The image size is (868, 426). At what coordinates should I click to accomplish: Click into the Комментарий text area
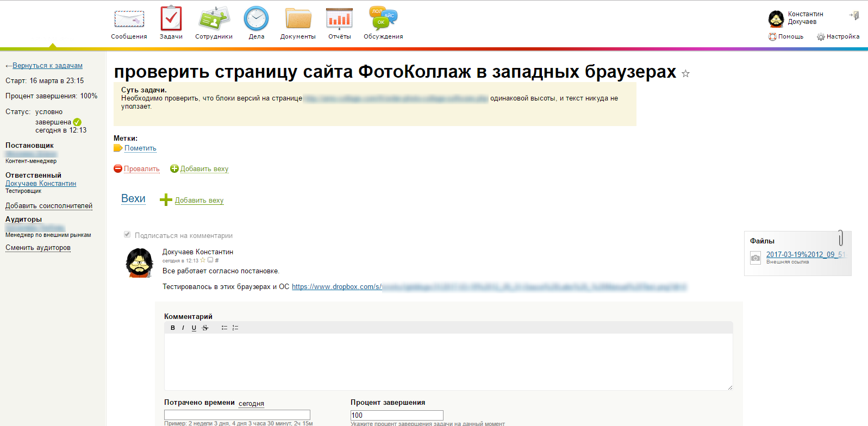point(448,361)
